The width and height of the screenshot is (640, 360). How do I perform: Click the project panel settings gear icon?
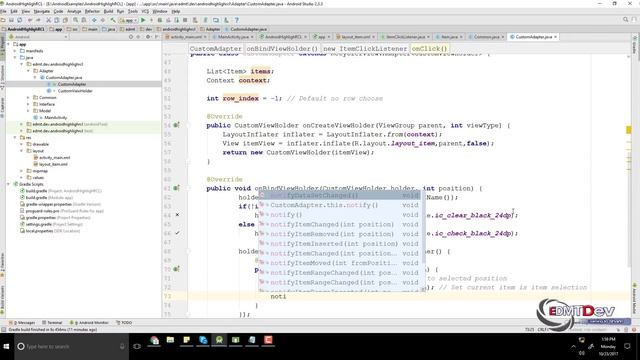(x=148, y=37)
